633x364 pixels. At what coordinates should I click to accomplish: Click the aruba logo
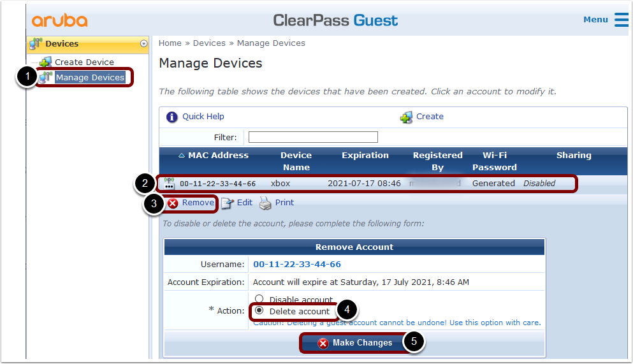click(60, 20)
